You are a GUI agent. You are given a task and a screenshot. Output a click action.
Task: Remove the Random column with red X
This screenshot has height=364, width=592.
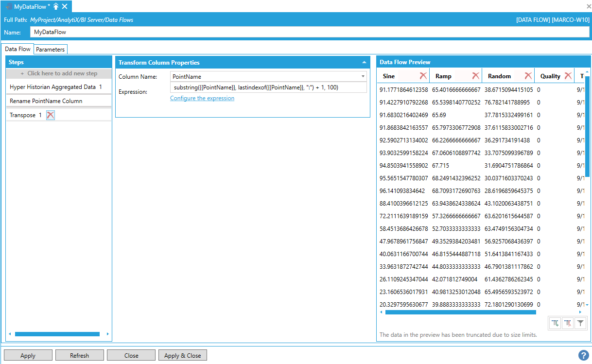tap(528, 76)
